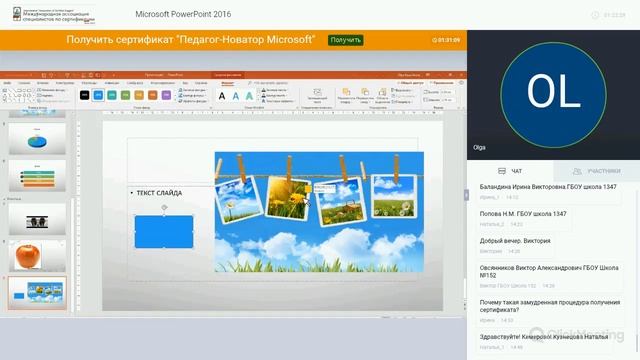640x360 pixels.
Task: Apply the purple shape style preset
Action: click(x=166, y=95)
